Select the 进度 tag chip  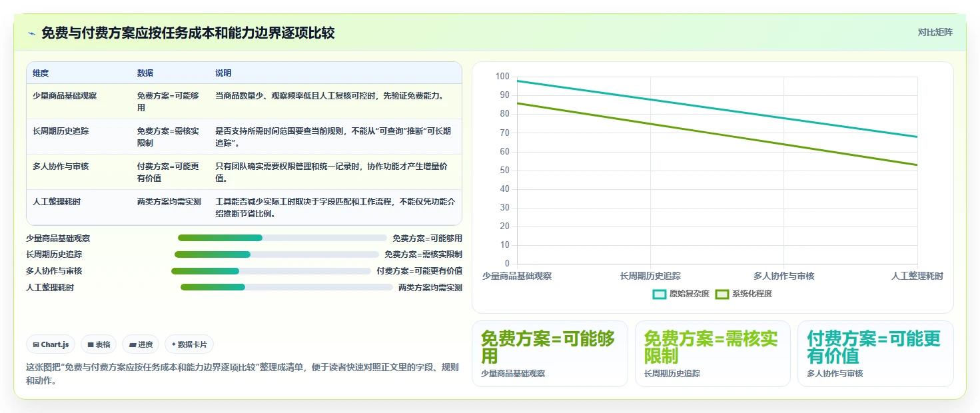pos(141,344)
